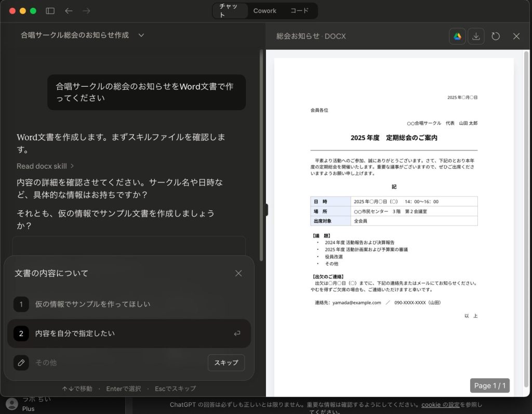Click the user avatar icon at bottom
This screenshot has height=414, width=532.
pyautogui.click(x=12, y=404)
